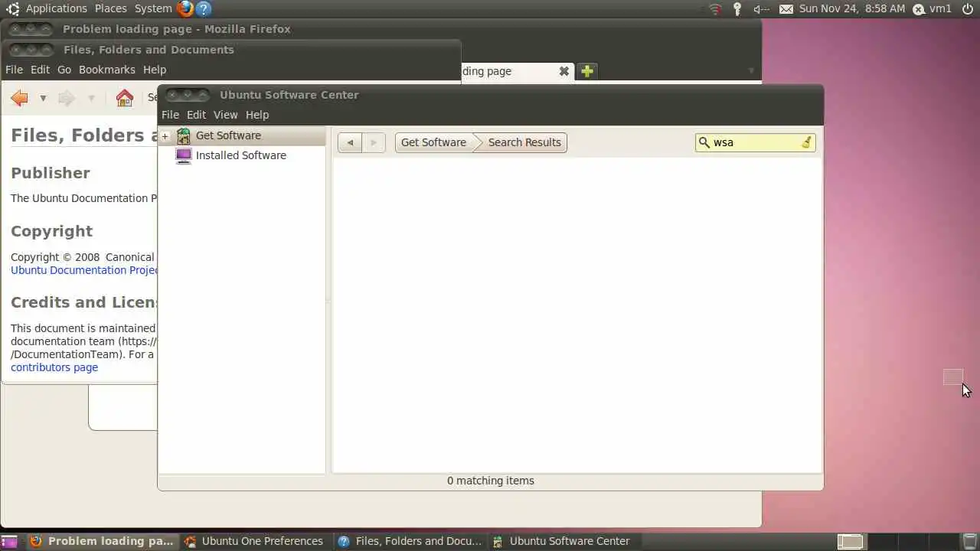Open Edit menu in help browser
This screenshot has width=980, height=551.
(40, 70)
